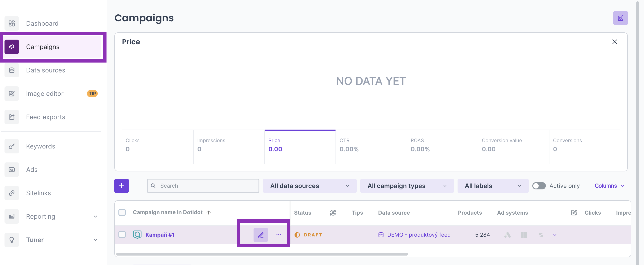Image resolution: width=644 pixels, height=265 pixels.
Task: Open the DEMO - produktový feed link
Action: [419, 235]
